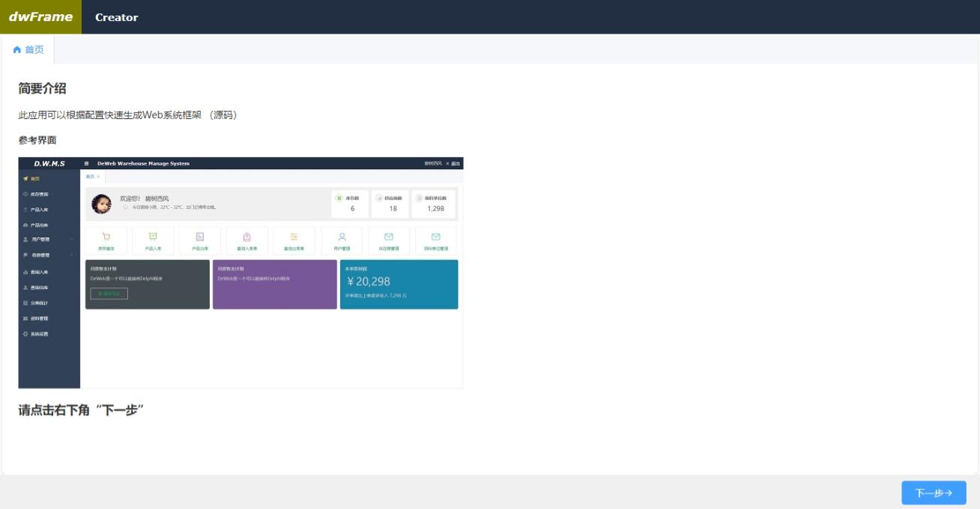Click the hamburger menu icon in the D.W.M.S header

tap(86, 163)
